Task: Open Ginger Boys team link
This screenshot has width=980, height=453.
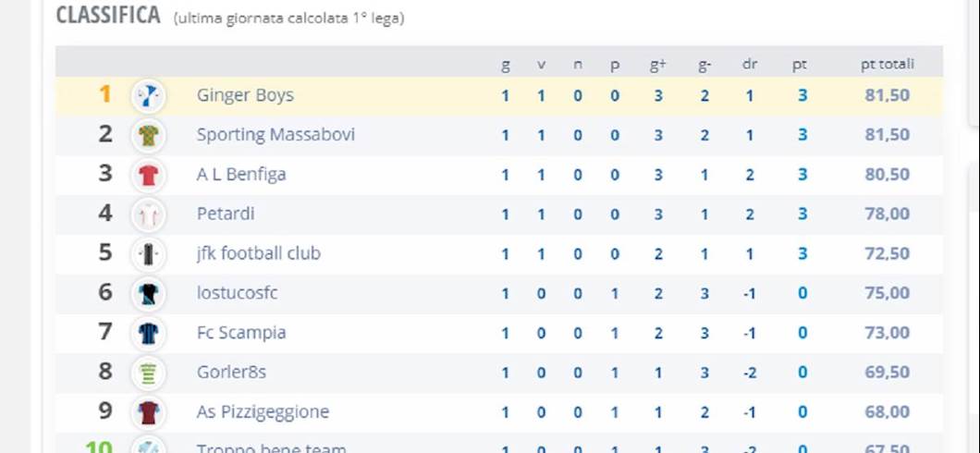Action: pos(245,95)
